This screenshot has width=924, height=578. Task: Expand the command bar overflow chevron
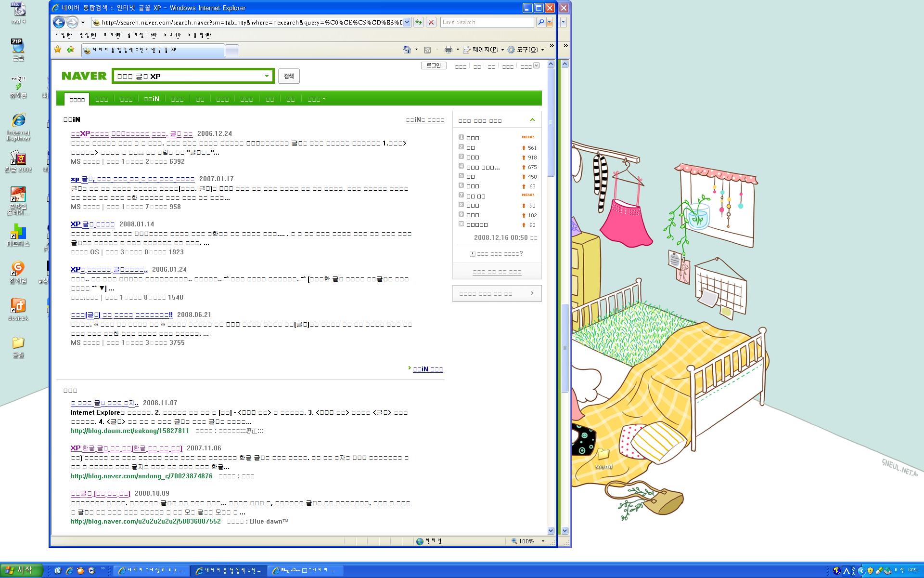pyautogui.click(x=552, y=46)
